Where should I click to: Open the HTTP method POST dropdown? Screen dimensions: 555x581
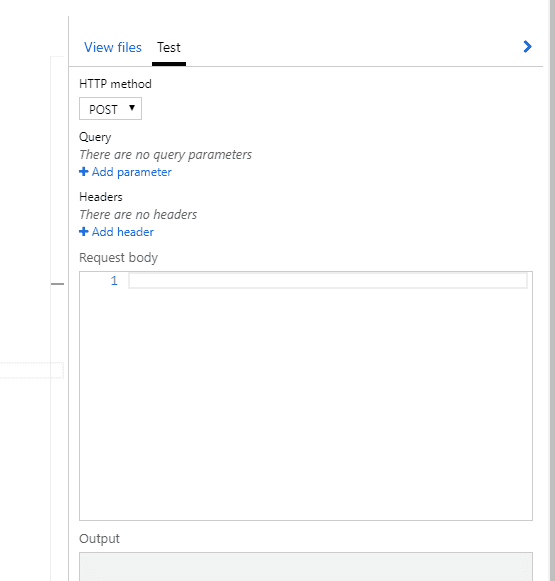pyautogui.click(x=110, y=109)
